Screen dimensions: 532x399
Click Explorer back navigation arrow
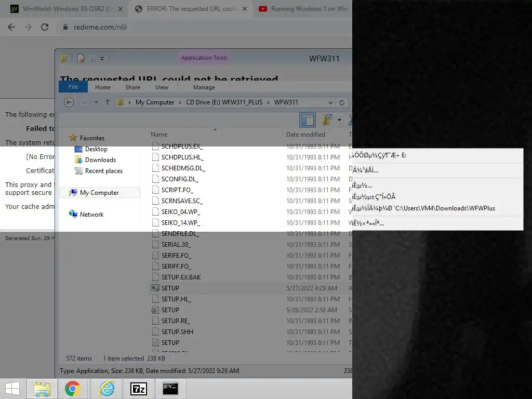69,102
